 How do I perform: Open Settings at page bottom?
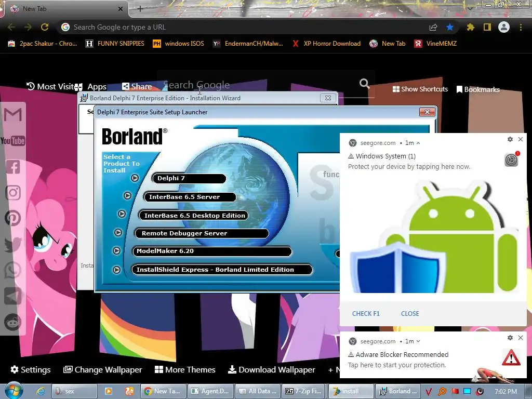click(x=31, y=369)
